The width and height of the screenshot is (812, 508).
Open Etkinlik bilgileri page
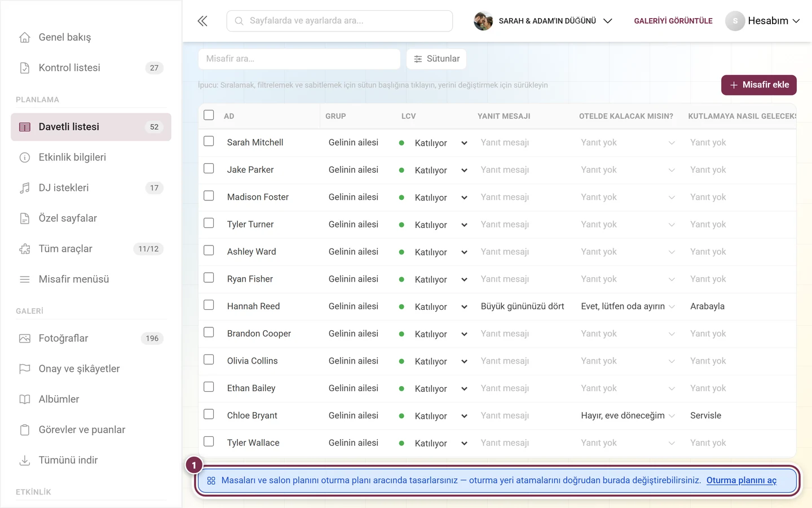91,157
